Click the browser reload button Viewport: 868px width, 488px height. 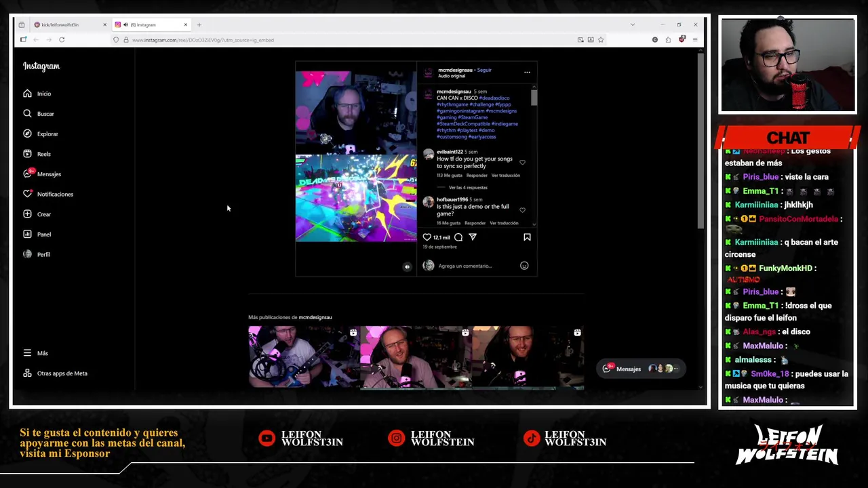[62, 40]
